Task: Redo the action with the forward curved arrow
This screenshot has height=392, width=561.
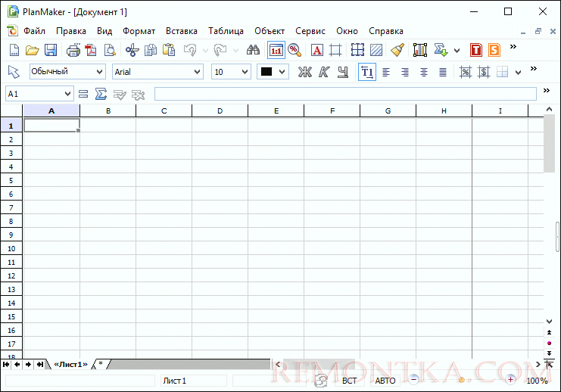Action: click(x=220, y=50)
